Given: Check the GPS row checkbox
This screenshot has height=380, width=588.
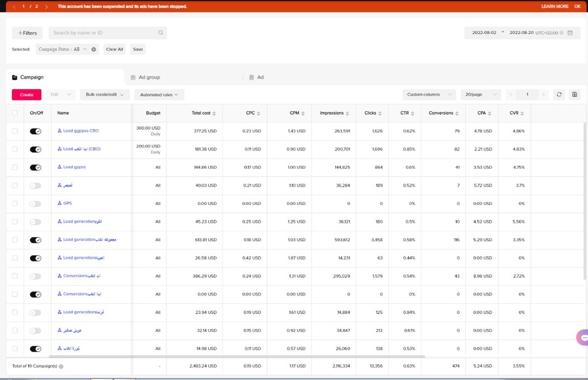Looking at the screenshot, I should tap(14, 204).
